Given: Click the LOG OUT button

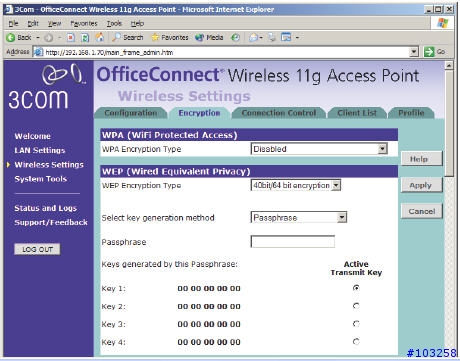Looking at the screenshot, I should [x=37, y=249].
